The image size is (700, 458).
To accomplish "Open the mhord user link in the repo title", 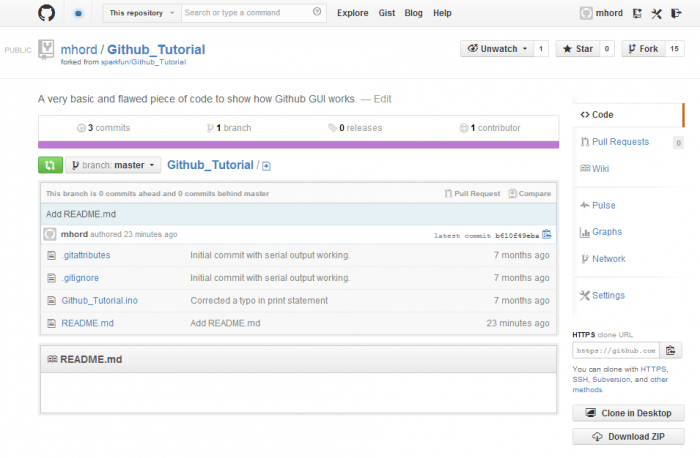I will pos(79,50).
